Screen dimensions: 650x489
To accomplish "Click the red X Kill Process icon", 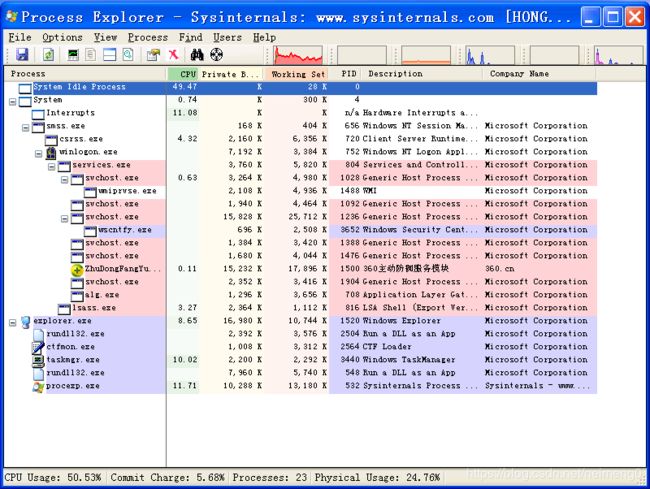I will (x=173, y=54).
